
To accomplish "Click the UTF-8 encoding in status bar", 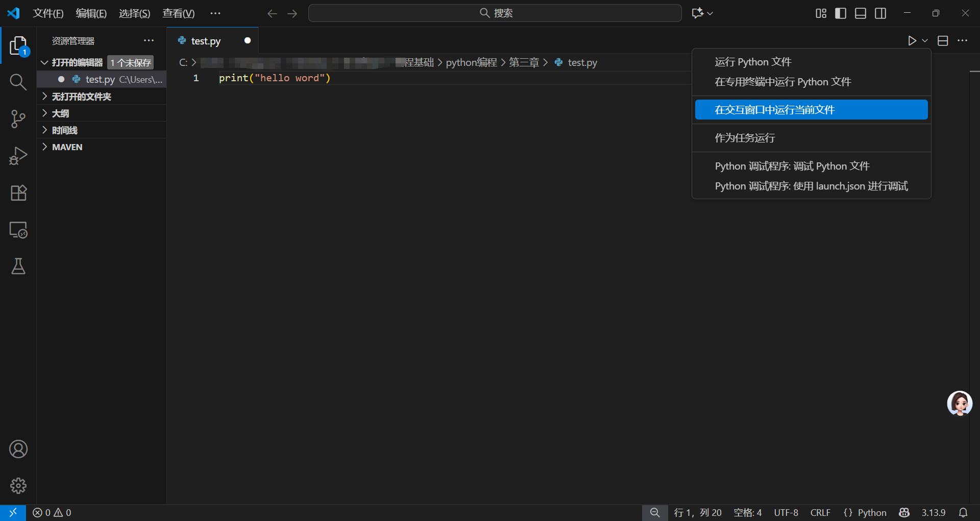I will [x=786, y=512].
